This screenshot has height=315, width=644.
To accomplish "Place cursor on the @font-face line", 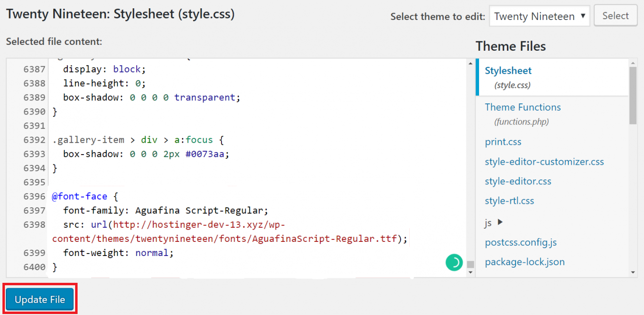I will 85,197.
